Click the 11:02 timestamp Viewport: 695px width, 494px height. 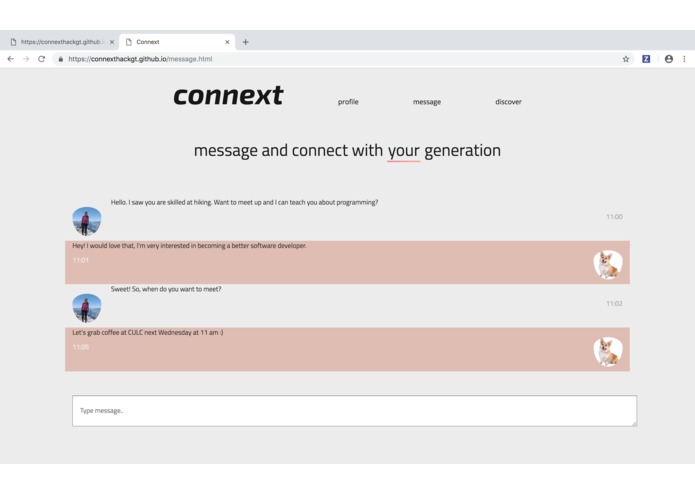click(x=614, y=303)
